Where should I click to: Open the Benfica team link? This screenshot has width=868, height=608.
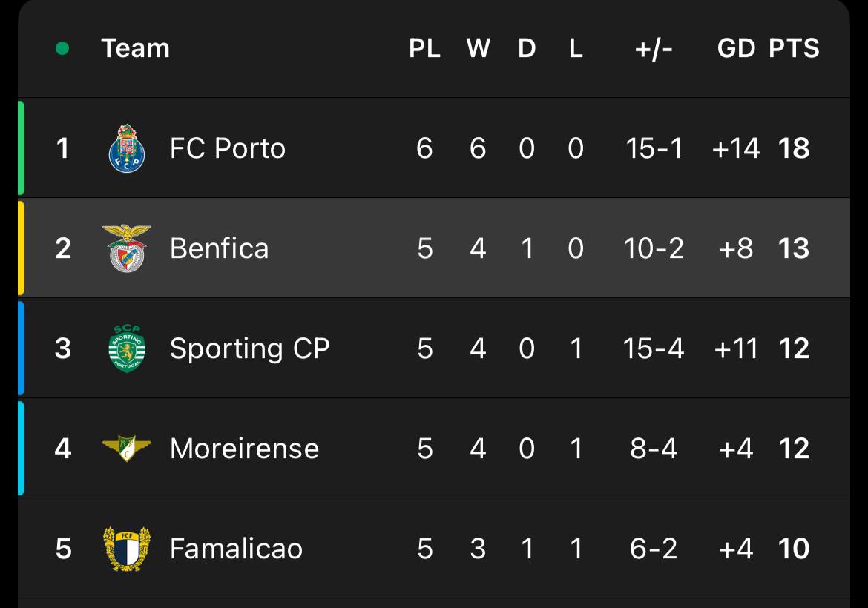219,248
